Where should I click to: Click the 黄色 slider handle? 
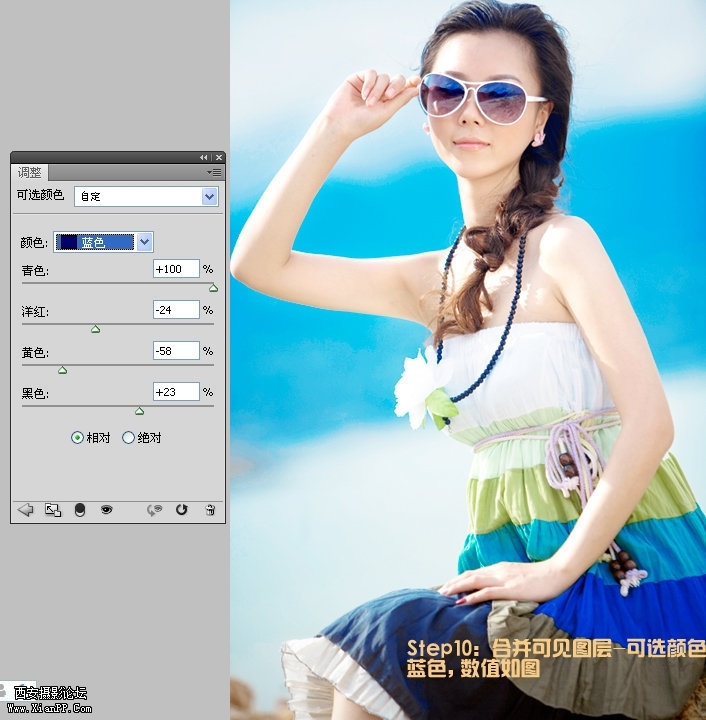point(62,370)
